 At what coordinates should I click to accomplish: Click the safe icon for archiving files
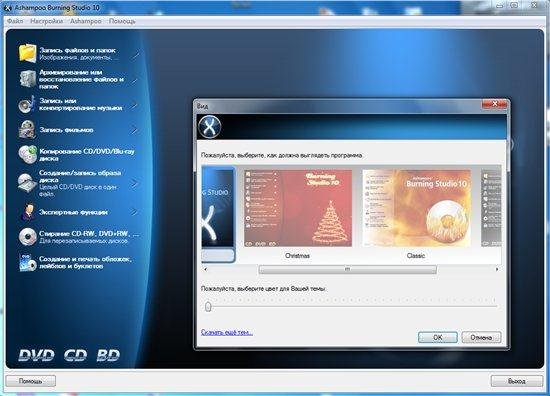tap(27, 79)
